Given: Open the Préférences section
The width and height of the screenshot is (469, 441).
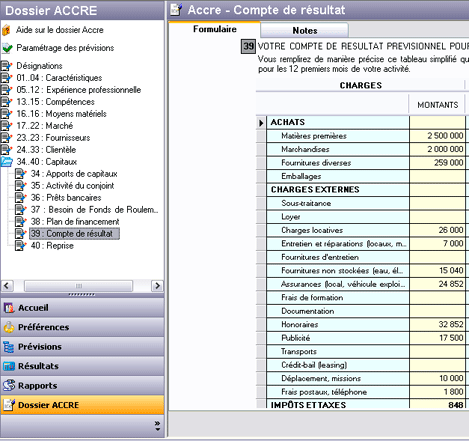Looking at the screenshot, I should click(82, 327).
